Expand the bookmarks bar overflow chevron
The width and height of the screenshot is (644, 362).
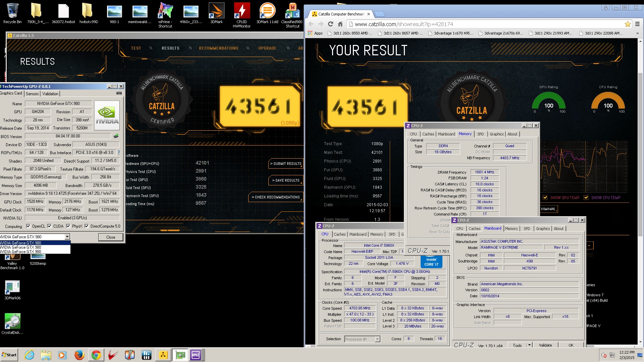click(x=637, y=33)
